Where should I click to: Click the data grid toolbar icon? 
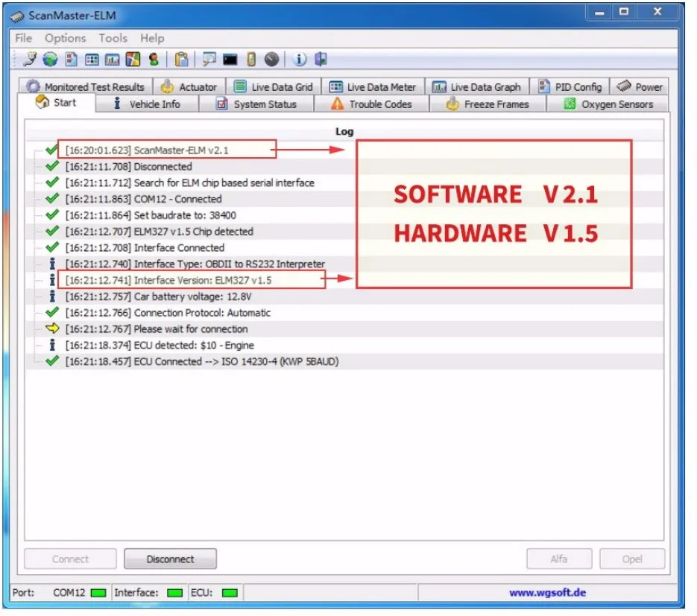pyautogui.click(x=92, y=60)
